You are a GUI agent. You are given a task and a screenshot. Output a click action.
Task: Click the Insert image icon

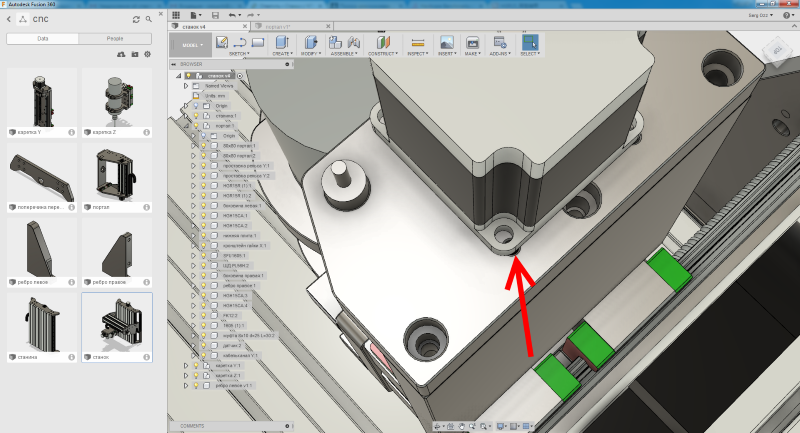(446, 42)
